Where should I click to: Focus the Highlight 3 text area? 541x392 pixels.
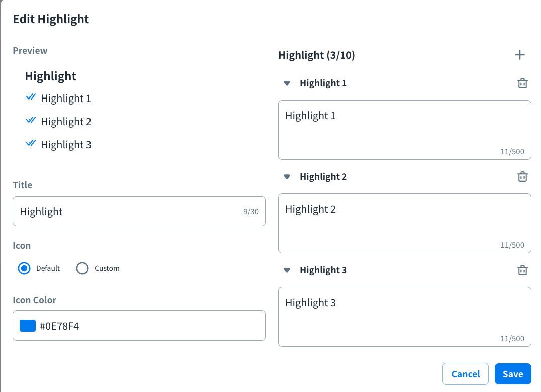[x=404, y=317]
